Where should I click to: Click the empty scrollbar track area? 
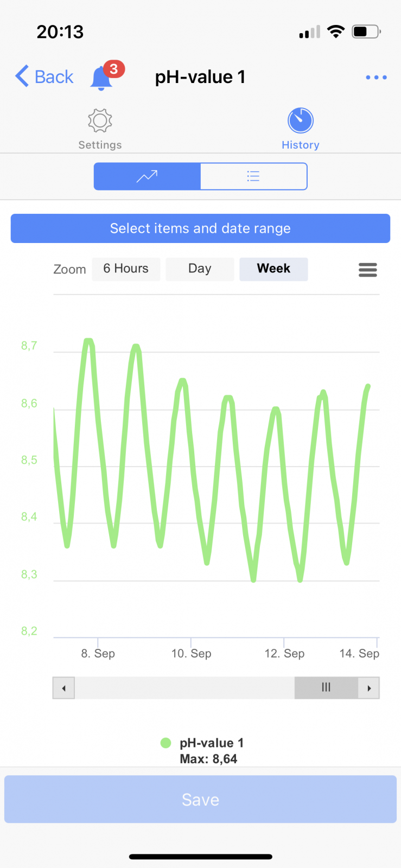click(x=184, y=688)
